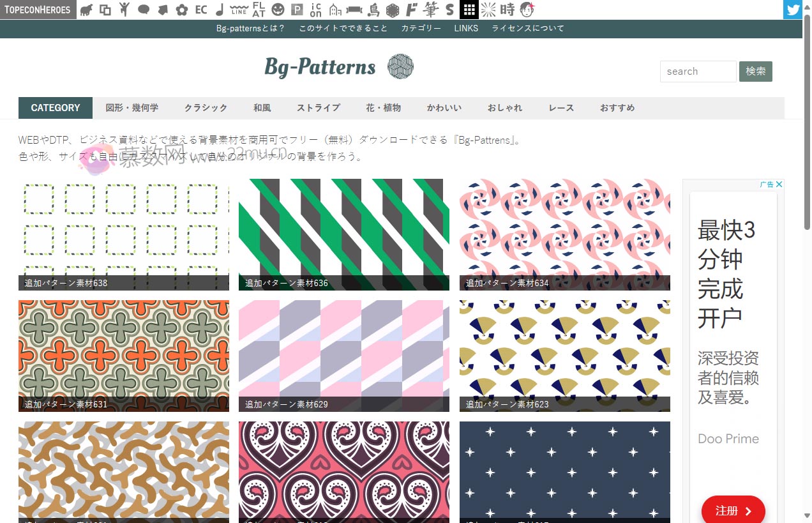The width and height of the screenshot is (812, 523).
Task: Open the カテゴリー menu
Action: (x=421, y=28)
